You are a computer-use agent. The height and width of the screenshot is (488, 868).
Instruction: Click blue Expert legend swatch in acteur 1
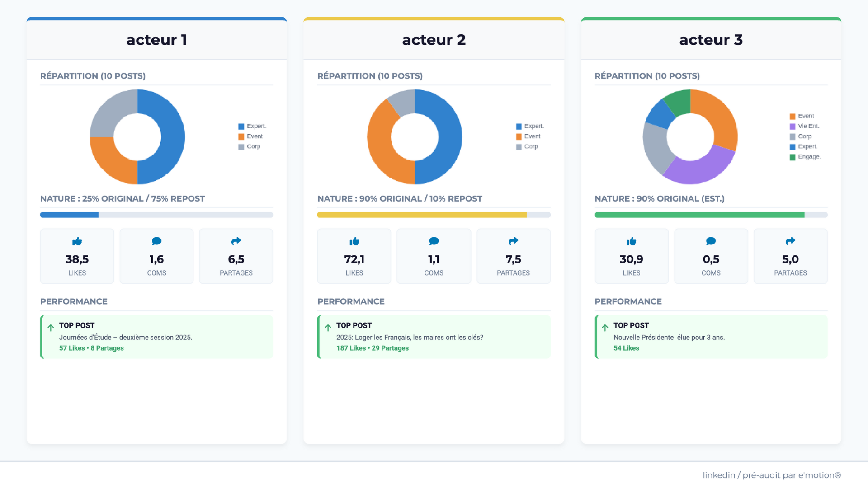(x=241, y=127)
